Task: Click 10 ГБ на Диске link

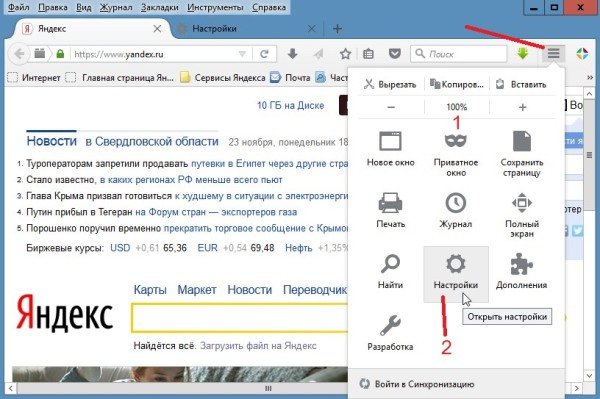Action: tap(290, 105)
